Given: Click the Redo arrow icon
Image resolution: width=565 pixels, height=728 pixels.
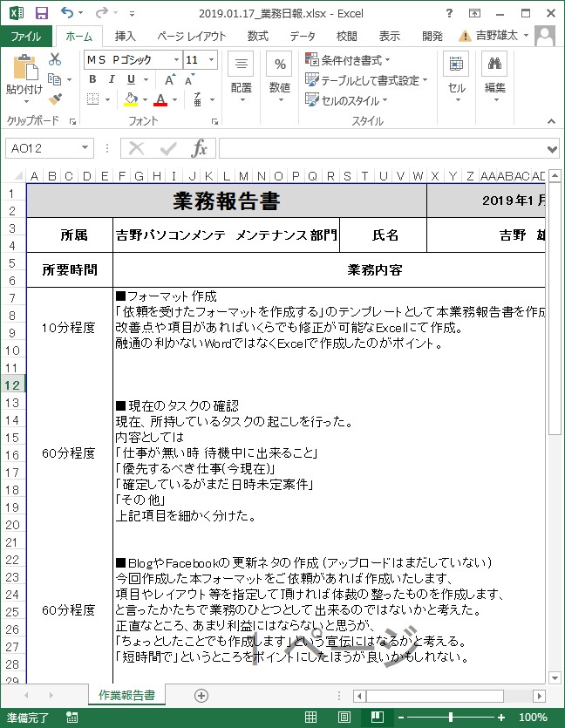Looking at the screenshot, I should pyautogui.click(x=101, y=12).
